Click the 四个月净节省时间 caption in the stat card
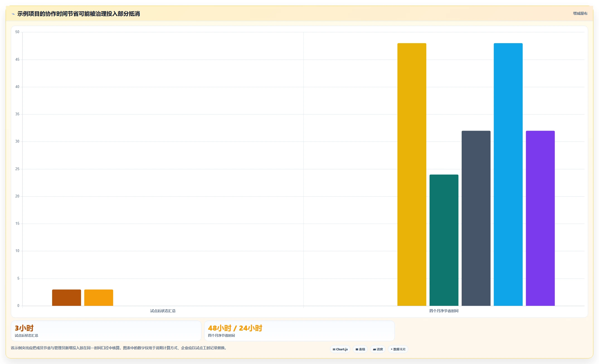 click(x=221, y=336)
